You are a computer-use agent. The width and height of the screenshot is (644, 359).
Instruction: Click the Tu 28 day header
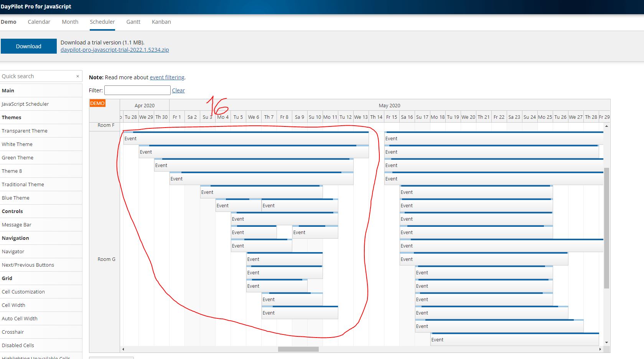click(x=131, y=117)
